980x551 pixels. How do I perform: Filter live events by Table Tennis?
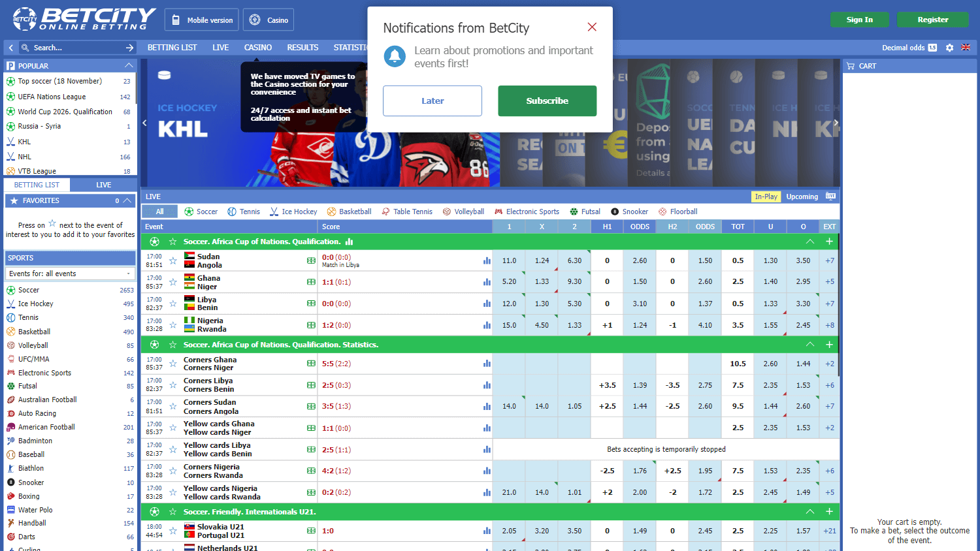407,212
